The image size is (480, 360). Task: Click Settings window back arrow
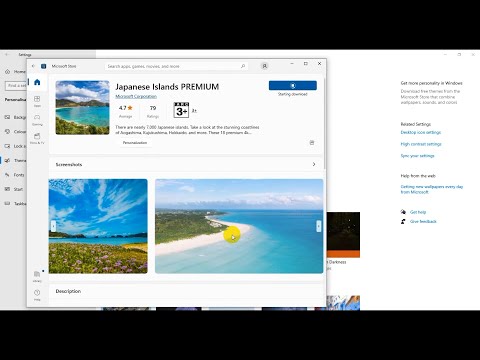[x=7, y=54]
